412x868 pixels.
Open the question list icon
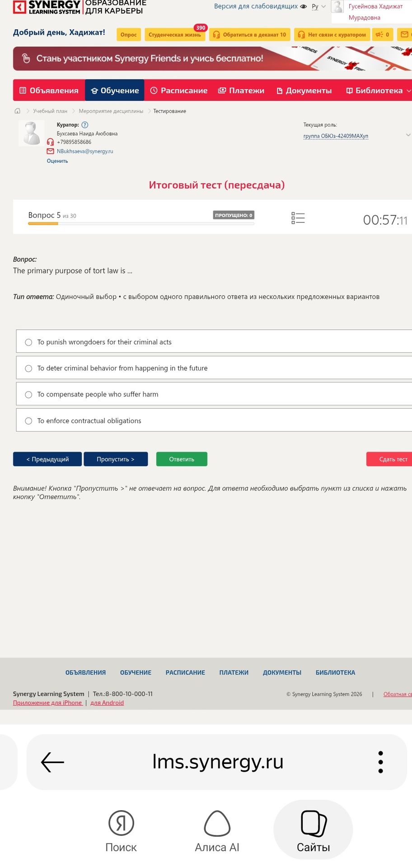point(298,218)
